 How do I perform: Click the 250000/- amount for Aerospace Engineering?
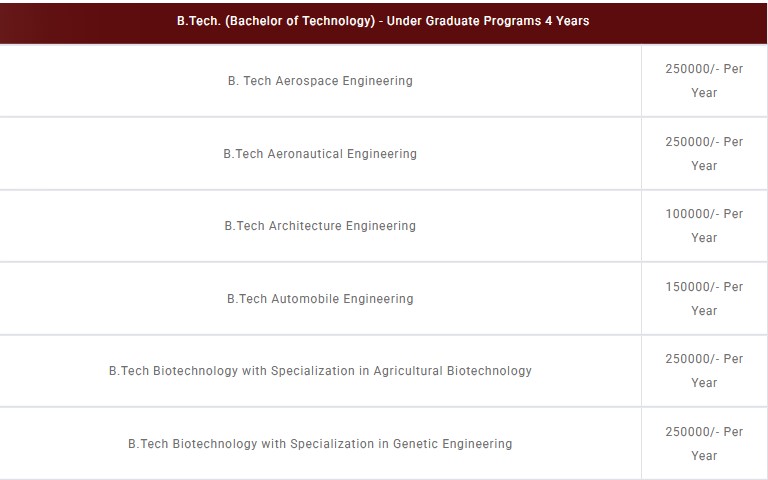point(692,69)
